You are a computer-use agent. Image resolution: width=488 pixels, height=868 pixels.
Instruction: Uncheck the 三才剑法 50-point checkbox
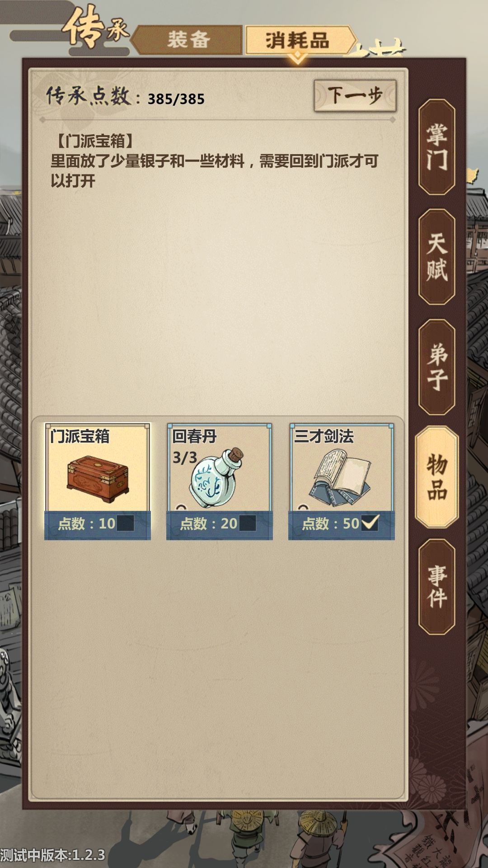tap(370, 523)
